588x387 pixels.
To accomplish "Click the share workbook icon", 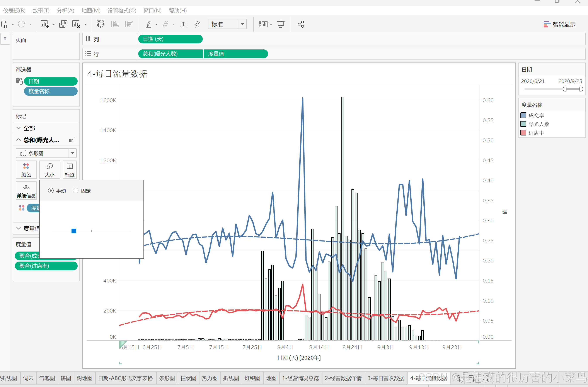I will point(301,24).
